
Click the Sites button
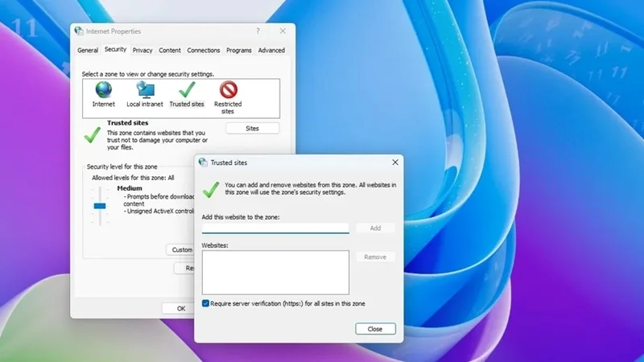pyautogui.click(x=252, y=129)
